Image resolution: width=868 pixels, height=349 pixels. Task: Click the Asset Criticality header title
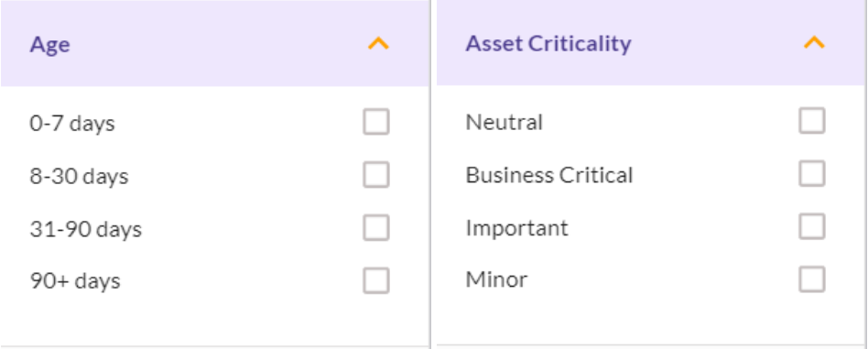coord(548,43)
